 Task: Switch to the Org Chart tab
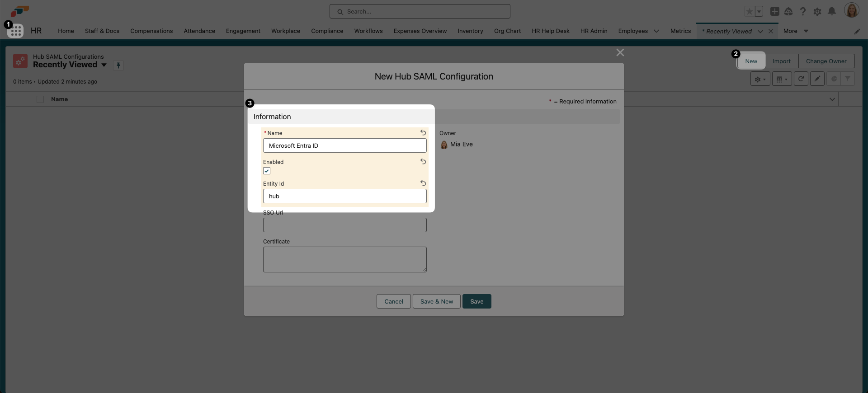[507, 31]
